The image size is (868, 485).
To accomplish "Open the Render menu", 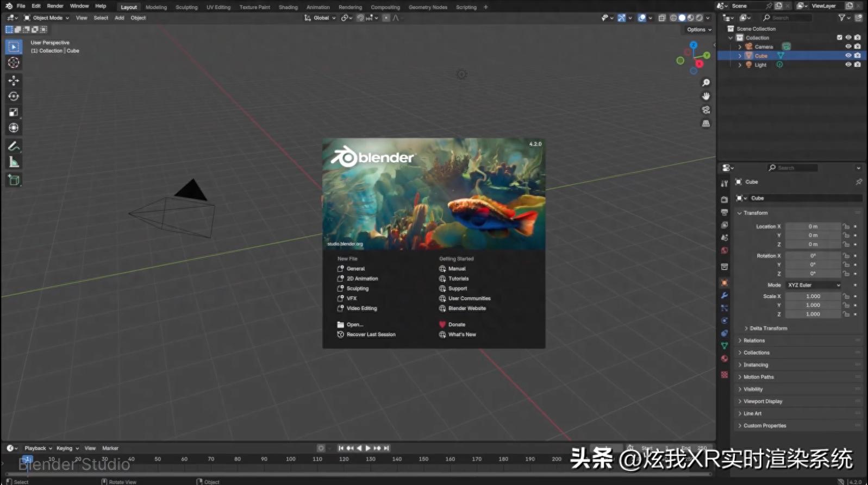I will [55, 6].
